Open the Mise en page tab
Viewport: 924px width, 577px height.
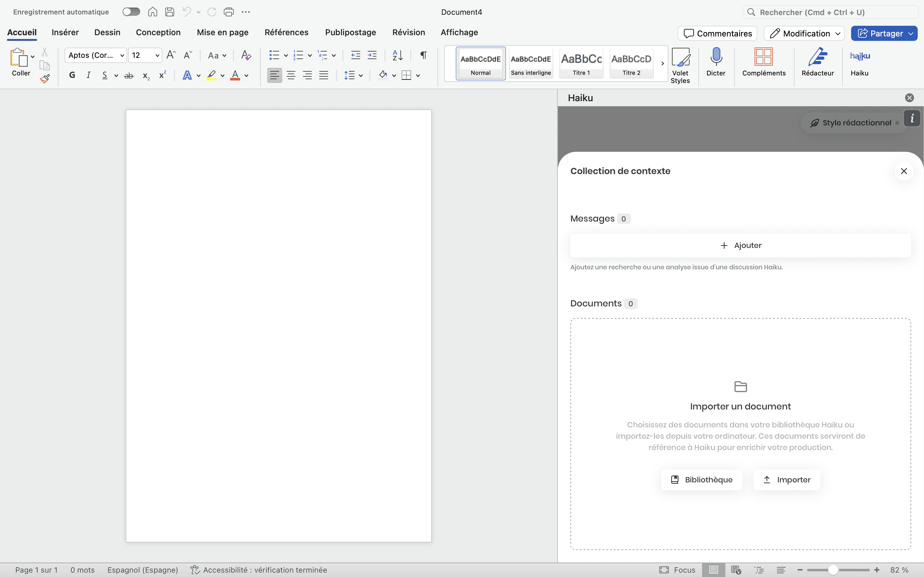[223, 32]
